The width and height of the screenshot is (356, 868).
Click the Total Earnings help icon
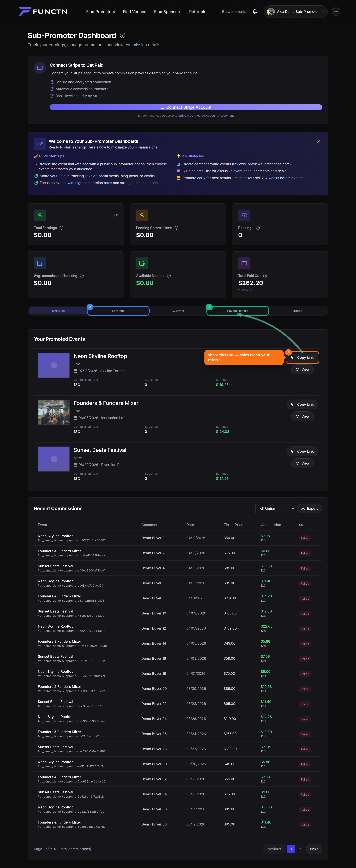coord(61,228)
